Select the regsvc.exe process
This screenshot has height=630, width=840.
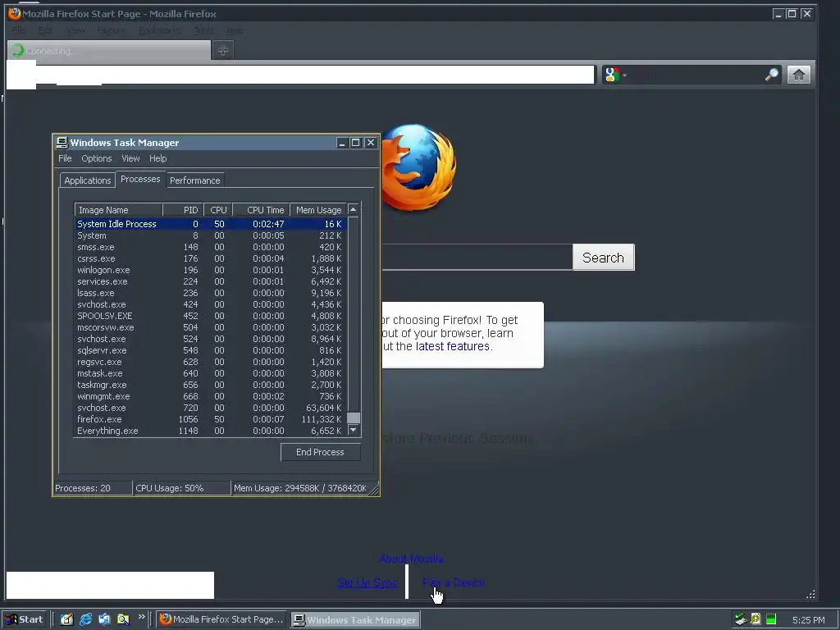click(x=211, y=362)
